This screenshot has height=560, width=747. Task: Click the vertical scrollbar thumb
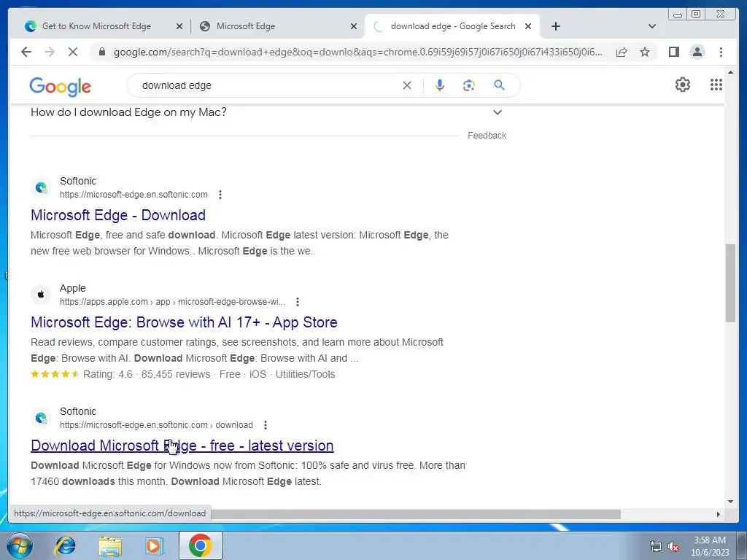pos(730,283)
